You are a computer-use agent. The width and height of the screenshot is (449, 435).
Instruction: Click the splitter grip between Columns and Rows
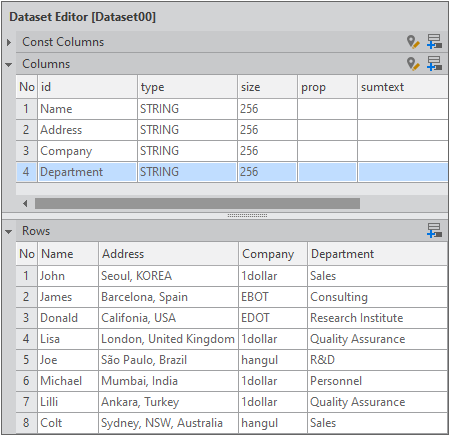click(247, 216)
